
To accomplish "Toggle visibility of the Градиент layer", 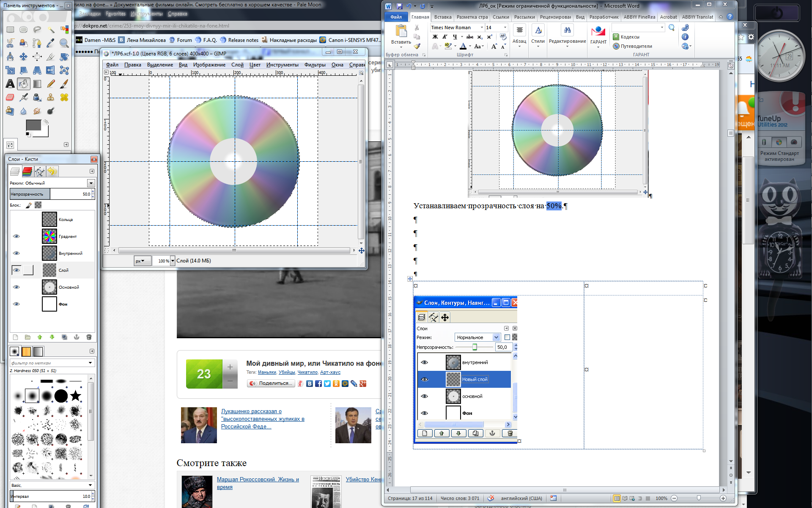I will 16,236.
